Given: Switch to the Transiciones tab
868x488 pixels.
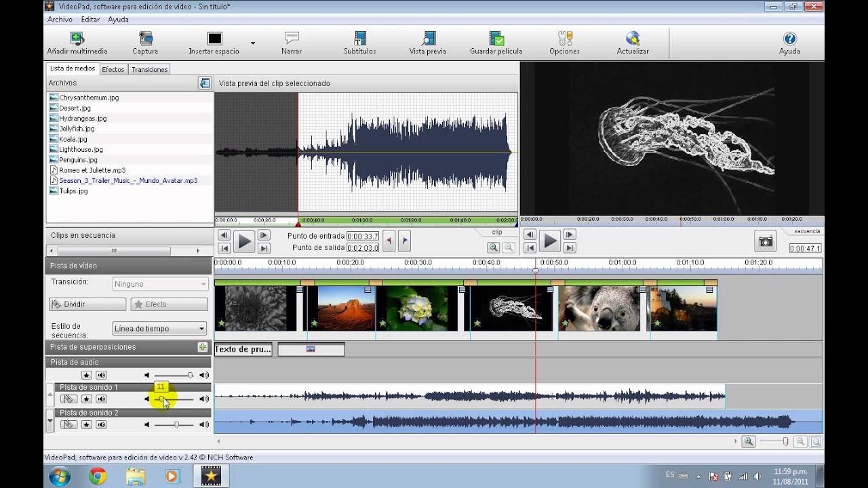Looking at the screenshot, I should coord(149,69).
